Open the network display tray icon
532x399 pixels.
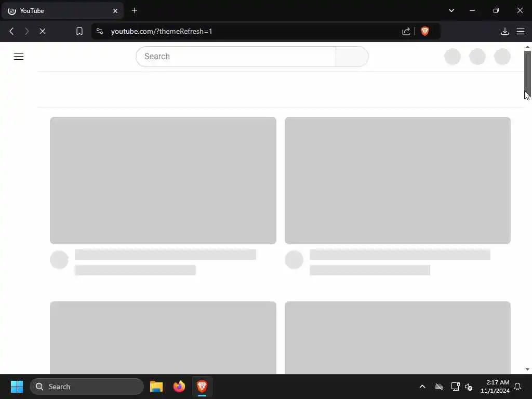coord(455,387)
